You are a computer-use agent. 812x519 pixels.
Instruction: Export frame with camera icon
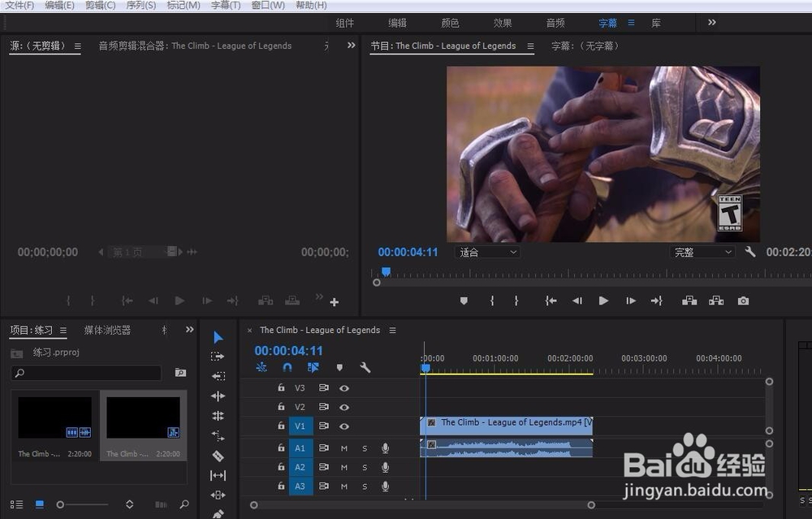click(743, 301)
